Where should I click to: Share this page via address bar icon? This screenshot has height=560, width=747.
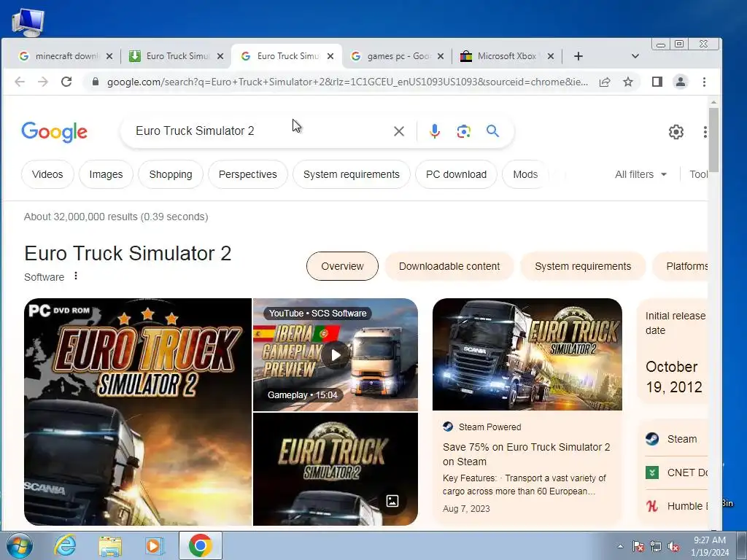tap(605, 82)
